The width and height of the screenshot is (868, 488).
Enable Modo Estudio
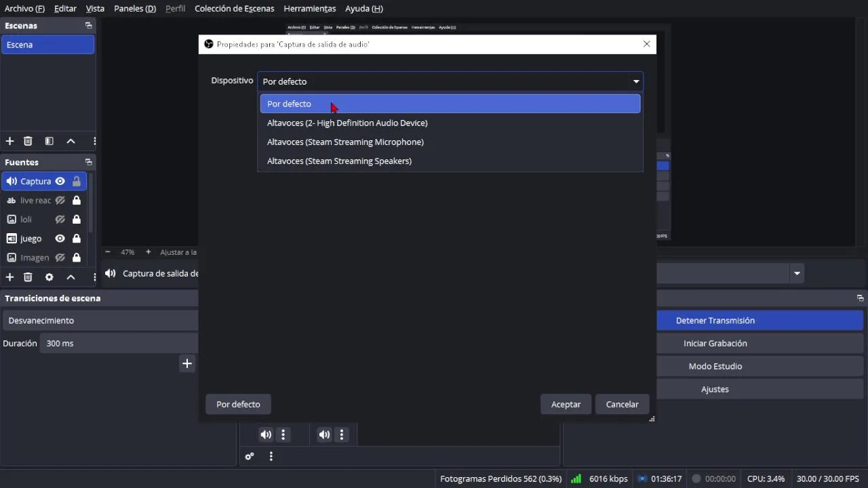click(x=715, y=366)
